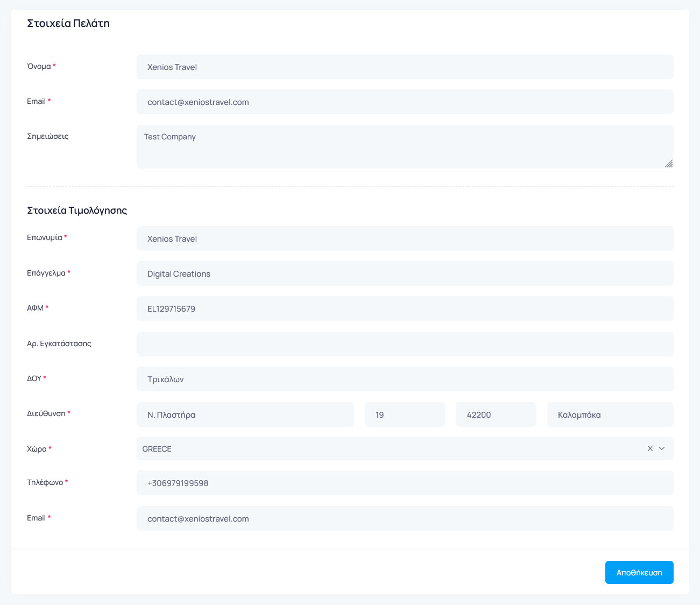Click the Στοιχεία Τιμολόγησης section heading
Image resolution: width=700 pixels, height=605 pixels.
pos(77,210)
